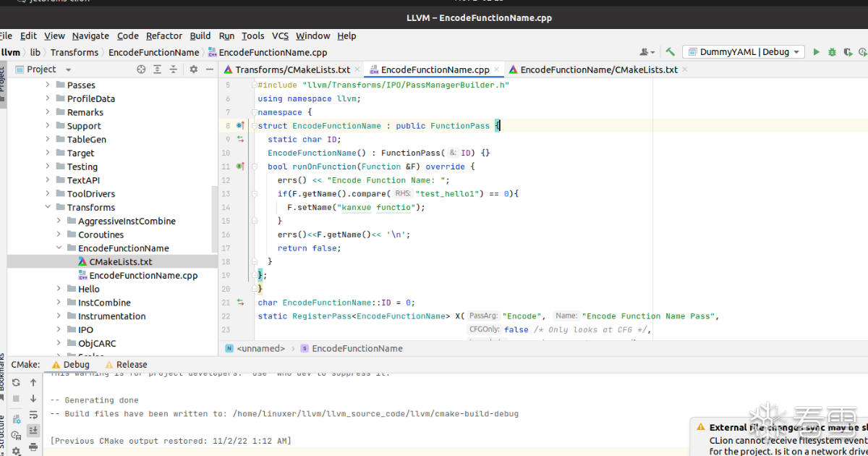Viewport: 868px width, 456px height.
Task: Click Transforms in navigation breadcrumb
Action: point(75,52)
